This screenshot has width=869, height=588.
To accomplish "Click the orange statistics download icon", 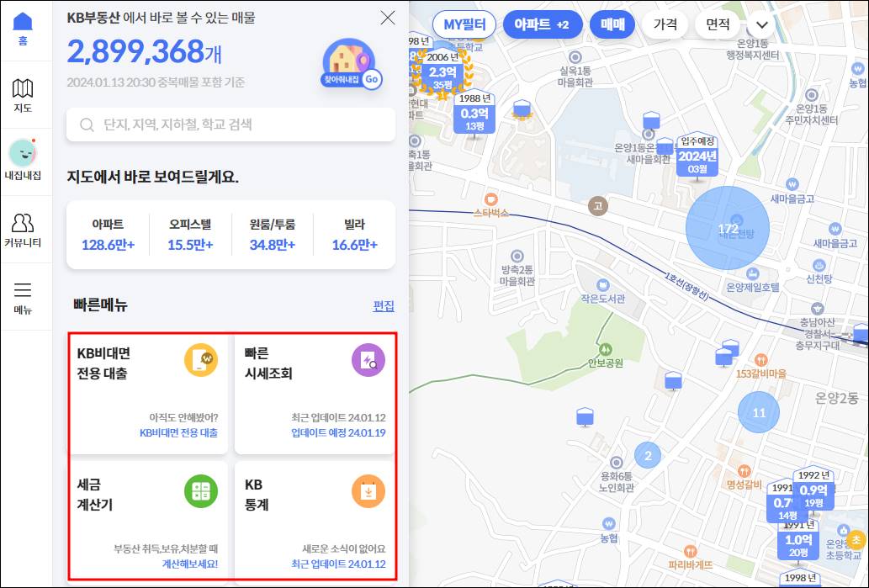I will 368,491.
